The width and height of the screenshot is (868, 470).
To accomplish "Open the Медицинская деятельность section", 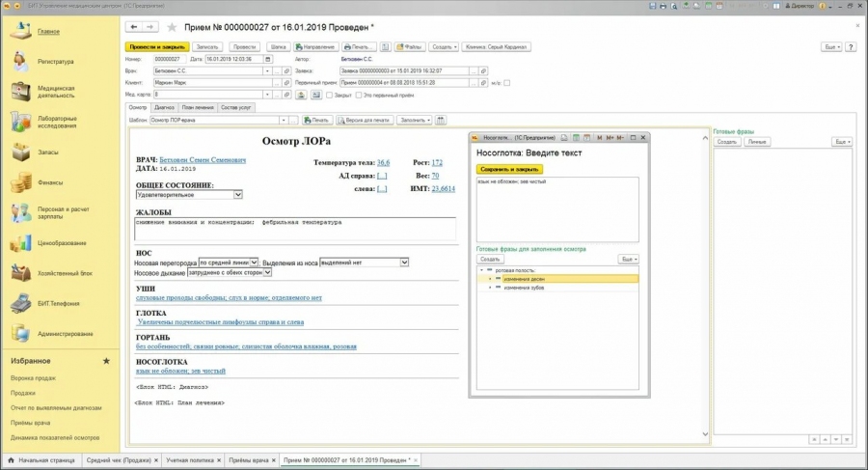I will [x=56, y=92].
